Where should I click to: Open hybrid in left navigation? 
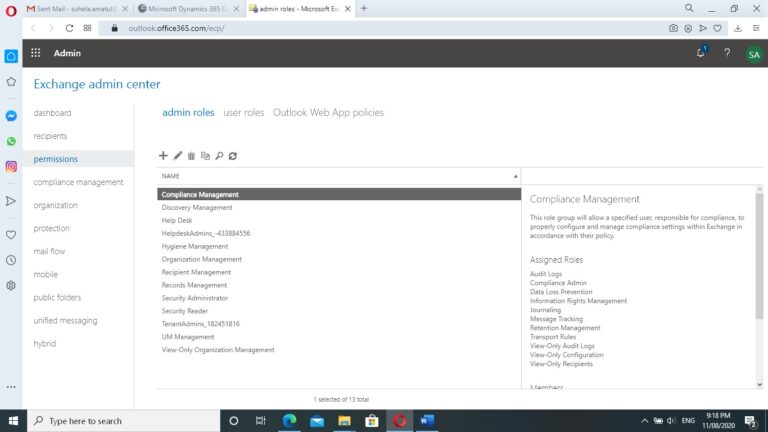tap(45, 343)
